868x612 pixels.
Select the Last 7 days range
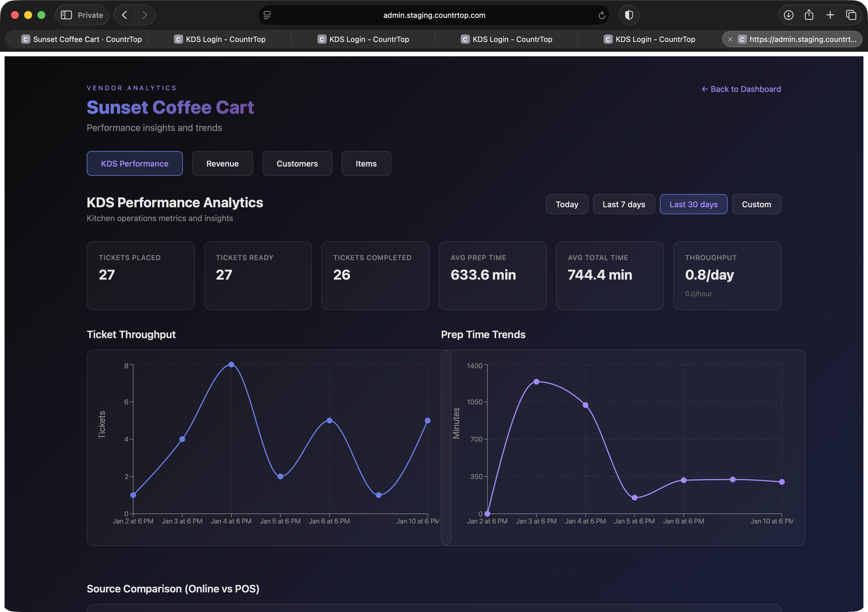click(x=624, y=204)
